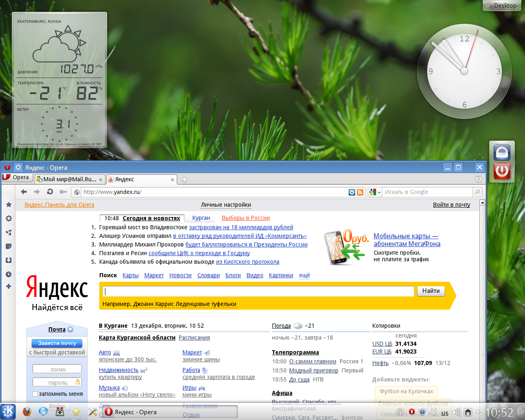Click the yellow star icon in taskbar
Image resolution: width=525 pixels, height=420 pixels.
76,412
